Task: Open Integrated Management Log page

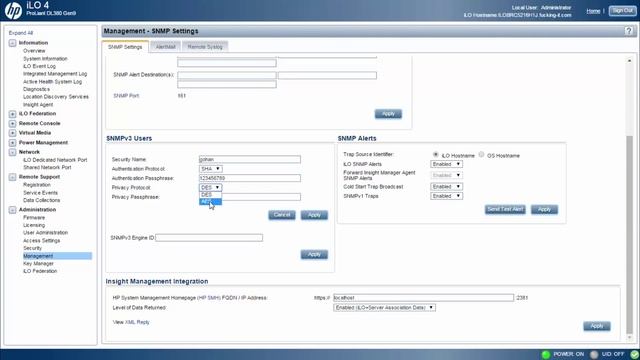Action: click(55, 74)
